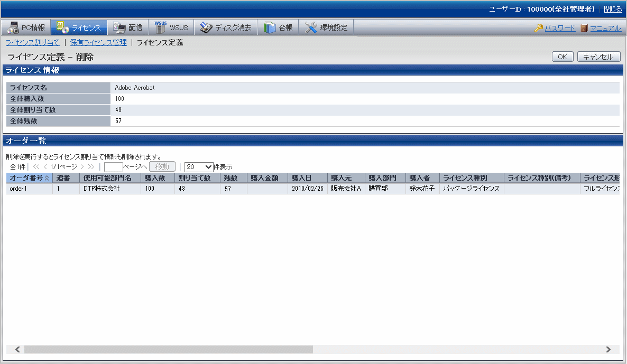Open the 配信 distribution tab icon
627x364 pixels.
(119, 27)
